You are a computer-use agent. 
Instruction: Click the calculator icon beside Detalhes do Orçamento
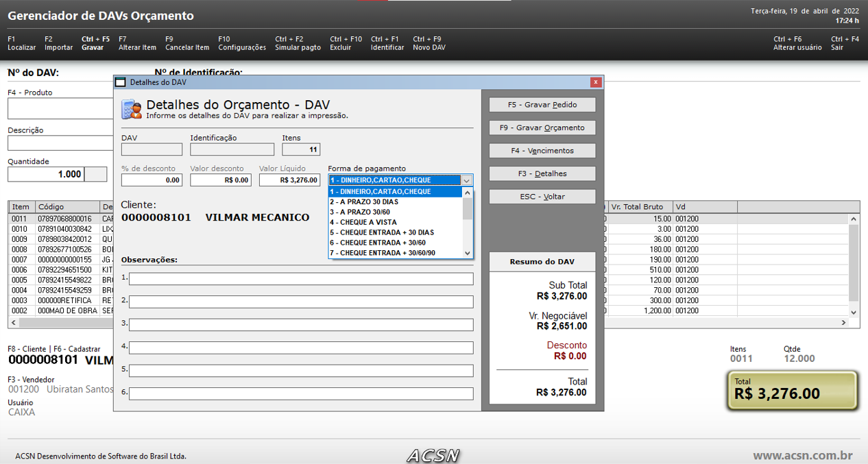coord(131,110)
